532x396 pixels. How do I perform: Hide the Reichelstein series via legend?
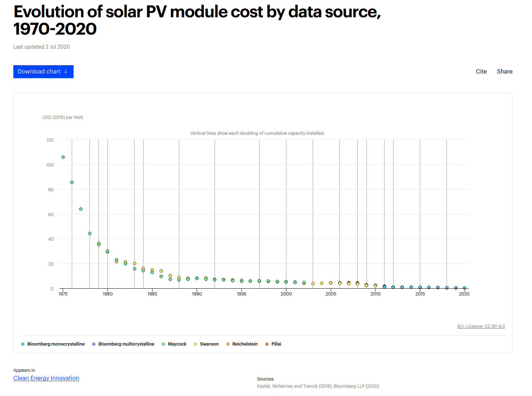(x=245, y=344)
